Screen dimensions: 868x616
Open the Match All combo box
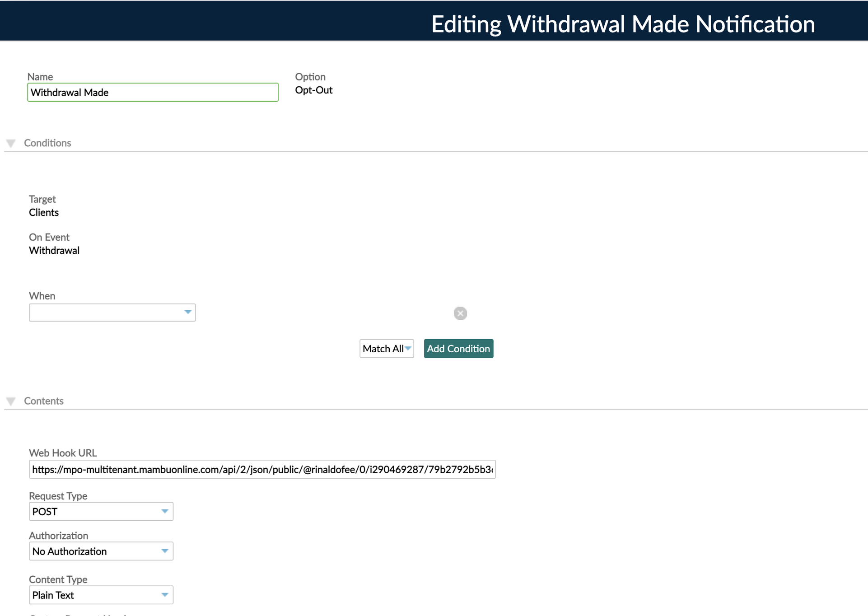(386, 348)
